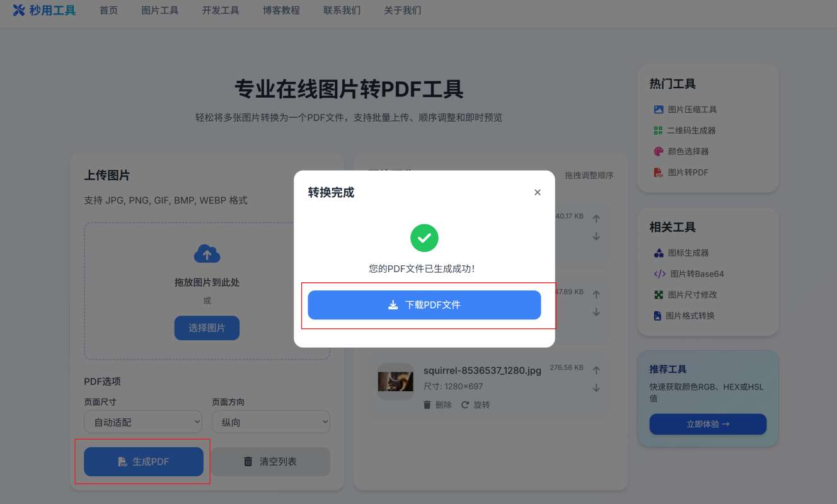Click the 秒用工具 logo icon
The height and width of the screenshot is (504, 837).
pyautogui.click(x=19, y=10)
